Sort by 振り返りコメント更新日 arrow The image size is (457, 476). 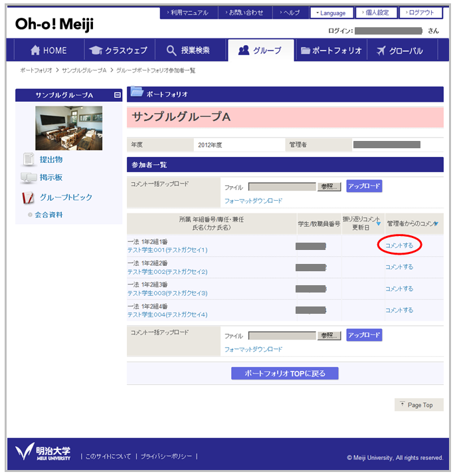379,224
